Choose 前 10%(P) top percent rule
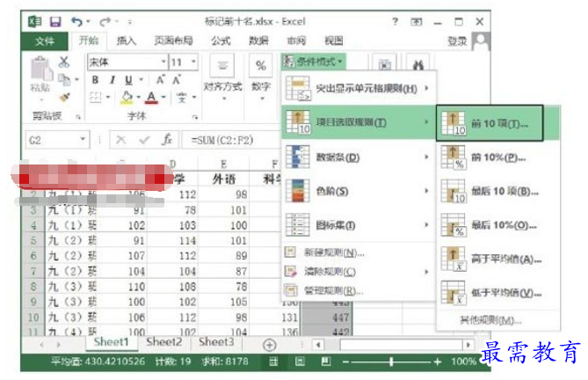The image size is (588, 380). pyautogui.click(x=498, y=157)
